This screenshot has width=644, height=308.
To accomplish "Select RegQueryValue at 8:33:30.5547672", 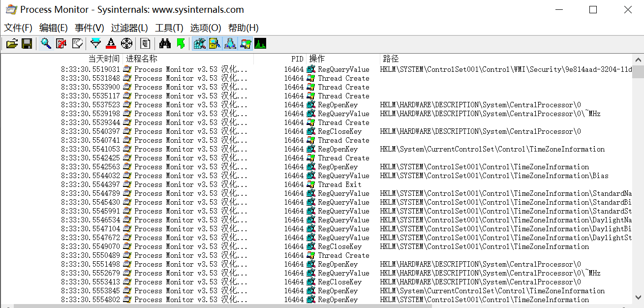I will click(x=343, y=238).
